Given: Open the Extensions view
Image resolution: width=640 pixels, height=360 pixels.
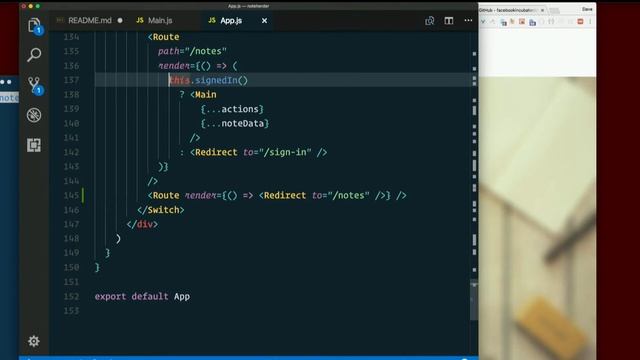Looking at the screenshot, I should 34,145.
